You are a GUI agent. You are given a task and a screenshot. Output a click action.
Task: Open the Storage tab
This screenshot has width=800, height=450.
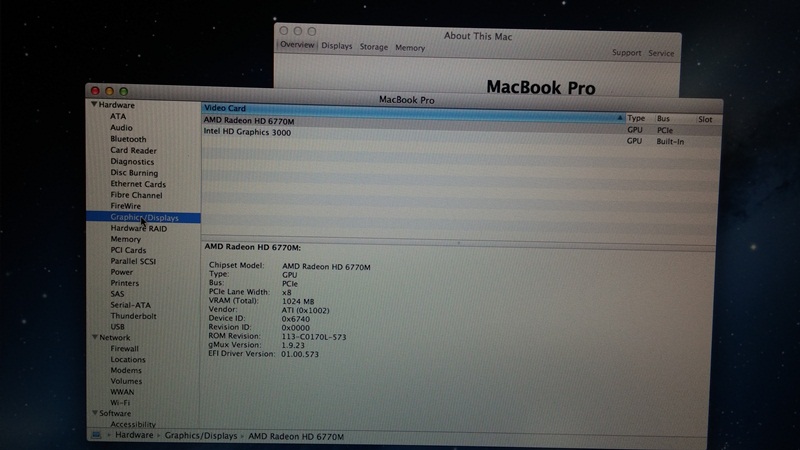[374, 47]
